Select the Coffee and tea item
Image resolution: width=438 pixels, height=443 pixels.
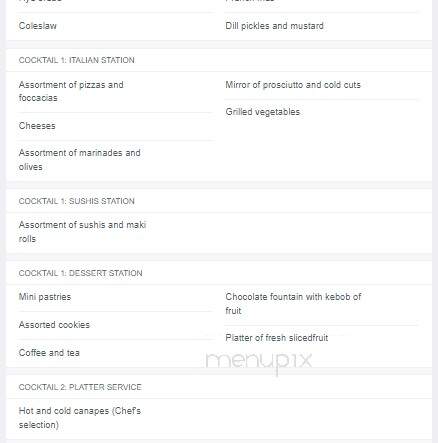[49, 353]
